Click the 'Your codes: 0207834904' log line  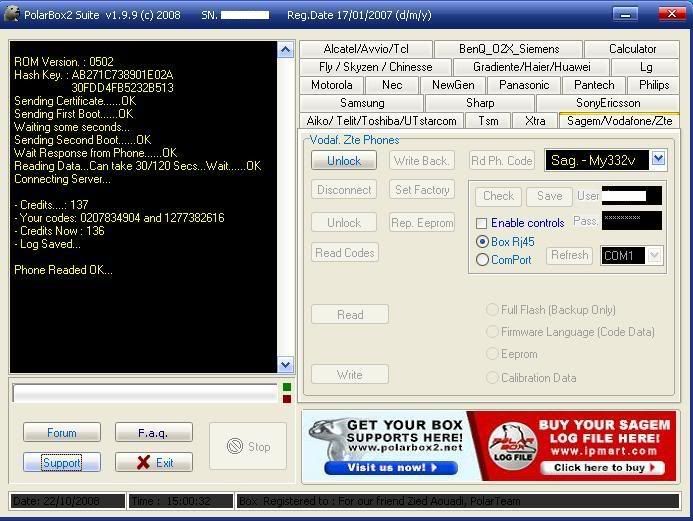[119, 218]
